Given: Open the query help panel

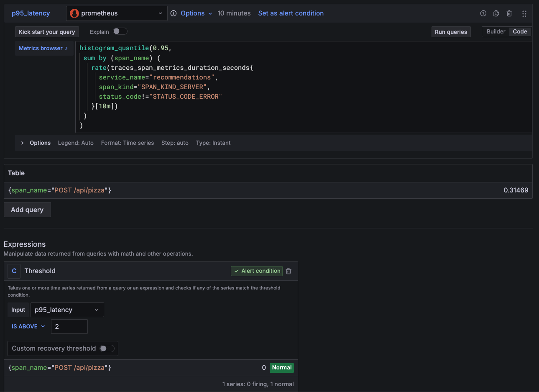Looking at the screenshot, I should click(483, 13).
